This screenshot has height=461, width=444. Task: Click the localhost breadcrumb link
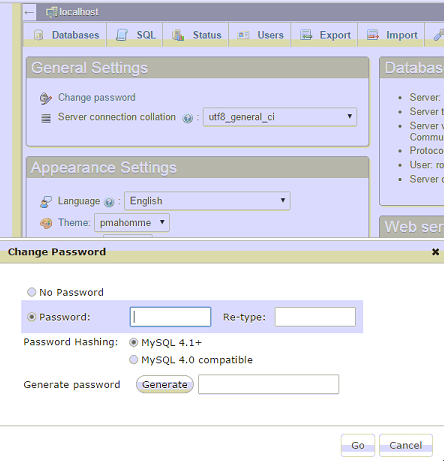point(79,12)
